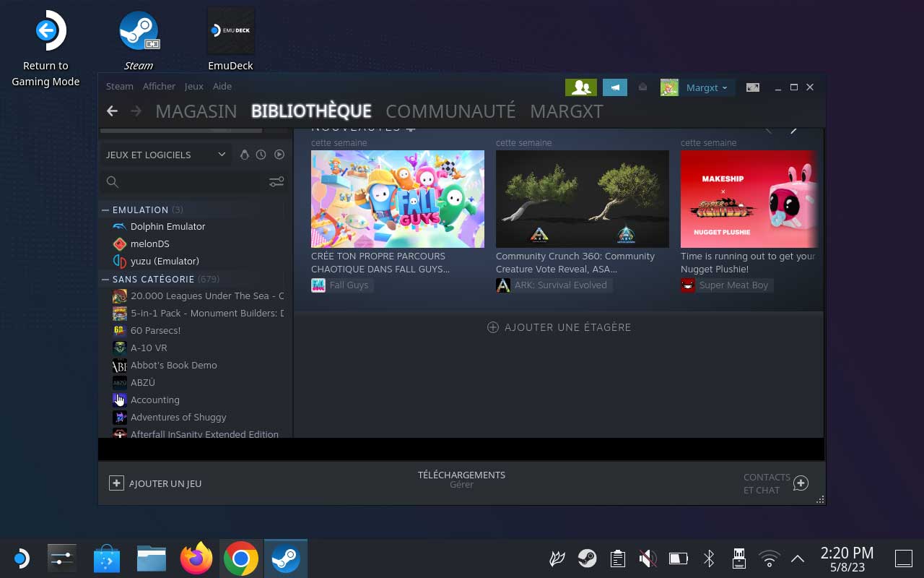Open Dolphin file manager in taskbar
924x578 pixels.
coord(152,559)
